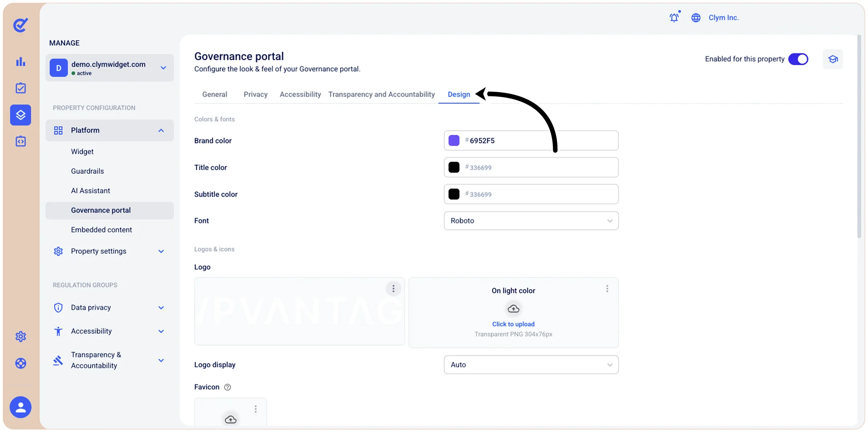Click the existing logo preview thumbnail
Viewport: 868px width, 432px height.
coord(299,311)
